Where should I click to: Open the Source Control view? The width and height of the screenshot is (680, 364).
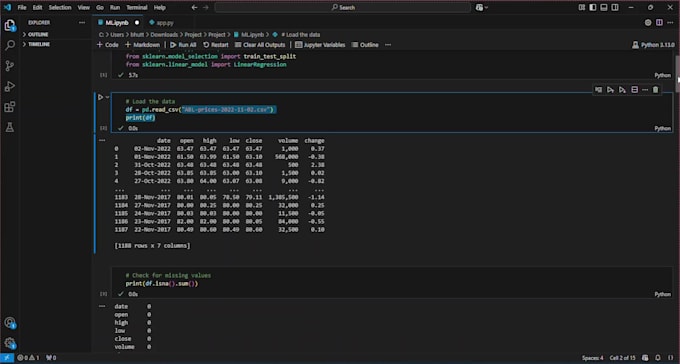tap(10, 66)
